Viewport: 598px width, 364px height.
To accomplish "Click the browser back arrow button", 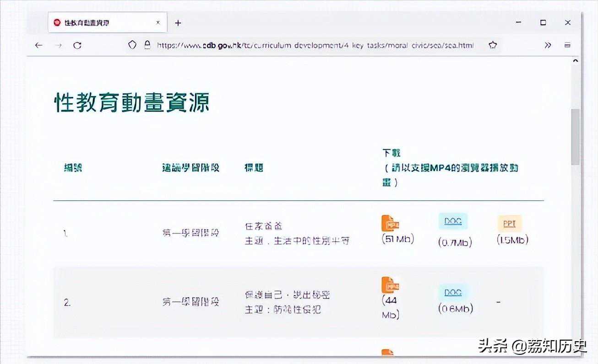I will coord(39,45).
